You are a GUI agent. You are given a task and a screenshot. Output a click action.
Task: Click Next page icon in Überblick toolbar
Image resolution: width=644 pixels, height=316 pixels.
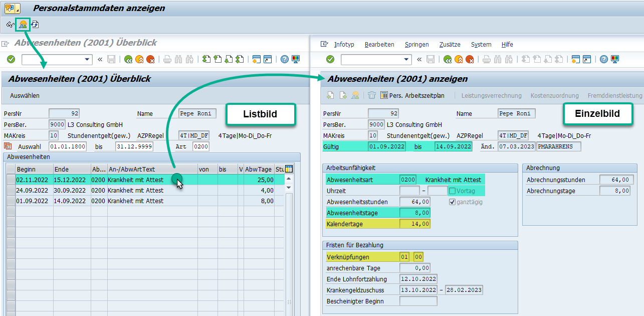229,59
